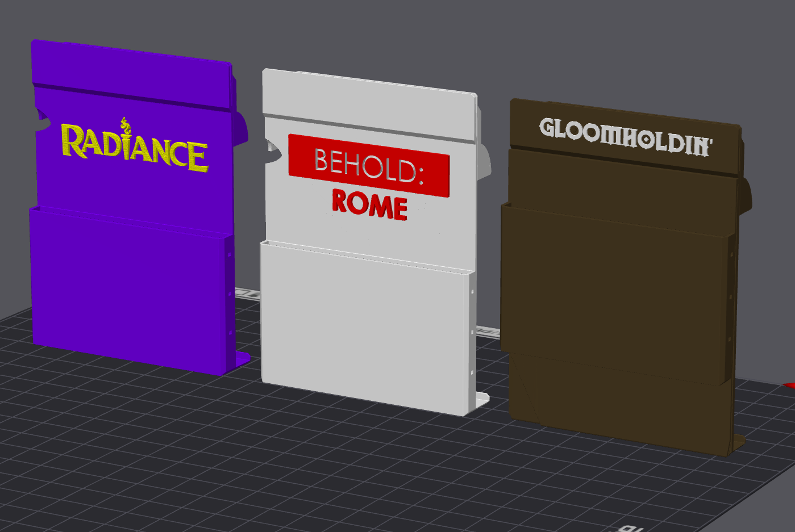Click the purple holder's front pocket
Screen dimensions: 795x532
(x=131, y=290)
